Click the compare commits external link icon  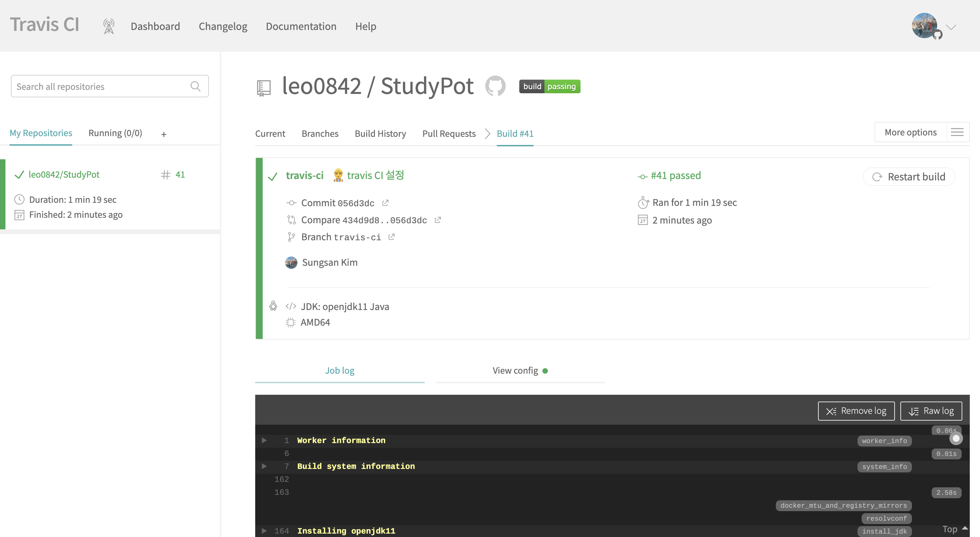437,219
